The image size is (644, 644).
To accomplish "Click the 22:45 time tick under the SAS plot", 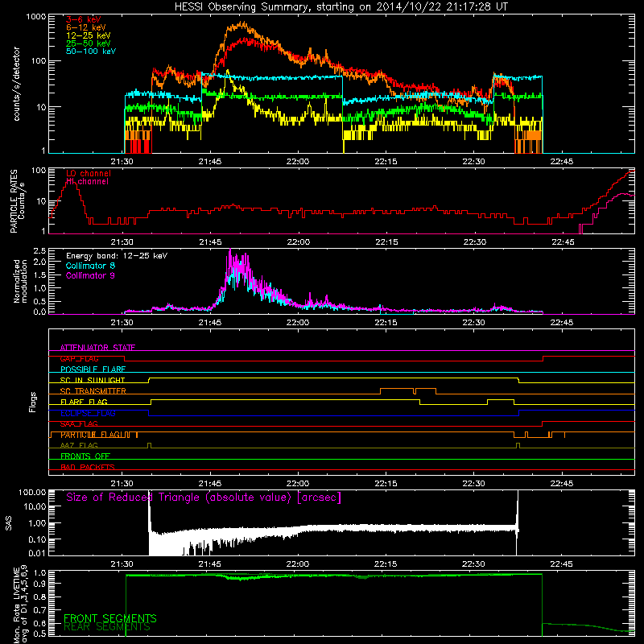I will [561, 564].
